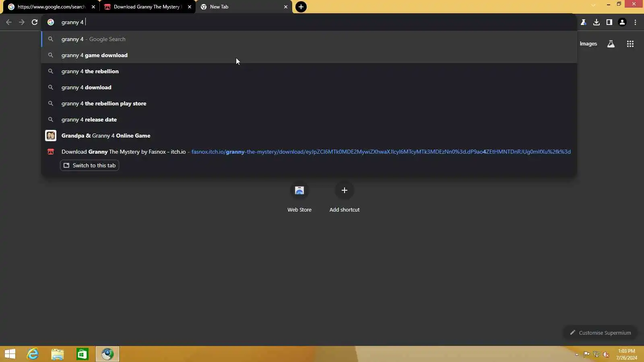Open the downloads toolbar icon
Viewport: 644px width, 362px height.
[597, 22]
